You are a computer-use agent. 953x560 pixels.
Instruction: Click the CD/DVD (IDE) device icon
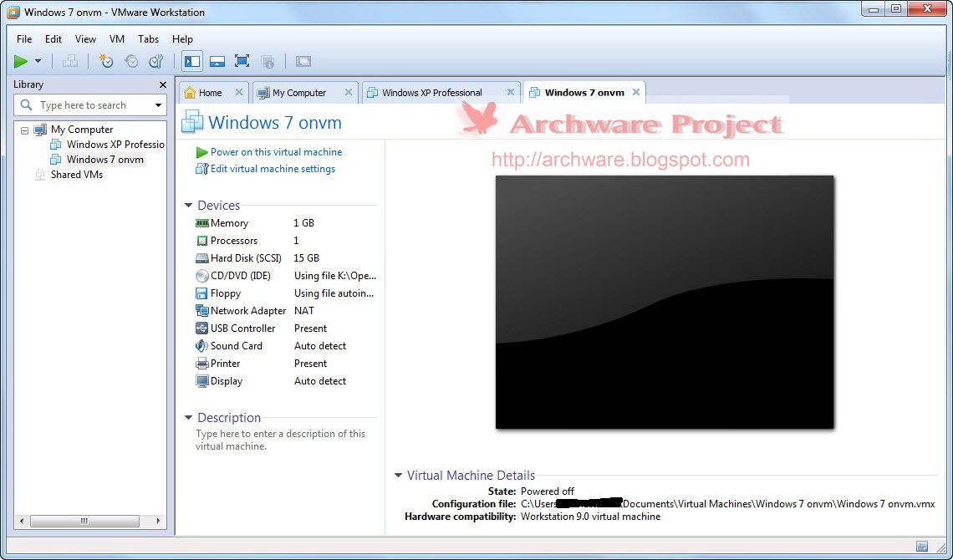pos(201,276)
